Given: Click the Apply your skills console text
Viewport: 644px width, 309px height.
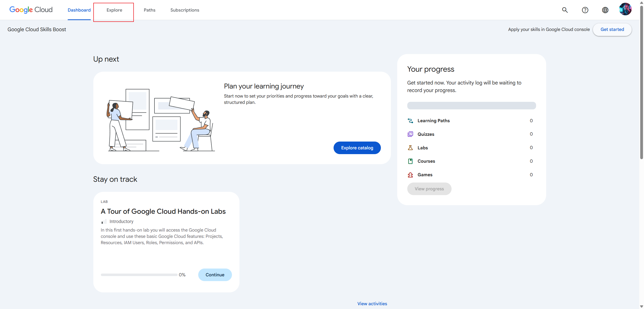Looking at the screenshot, I should 549,29.
